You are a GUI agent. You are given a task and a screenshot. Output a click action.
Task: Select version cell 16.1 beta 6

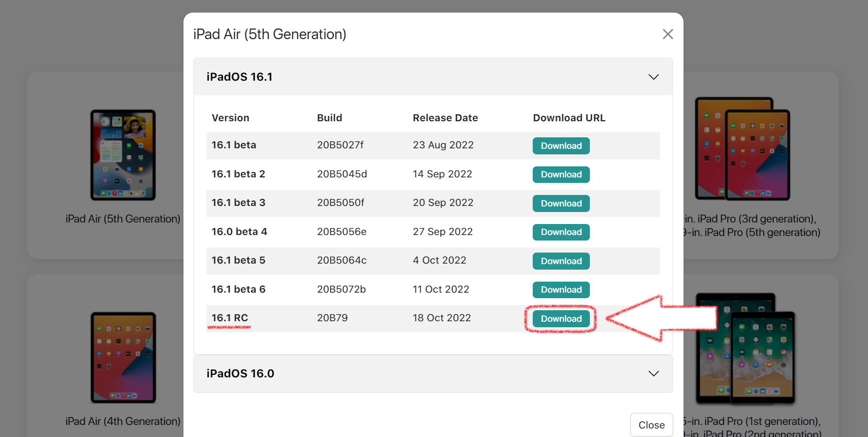(239, 289)
